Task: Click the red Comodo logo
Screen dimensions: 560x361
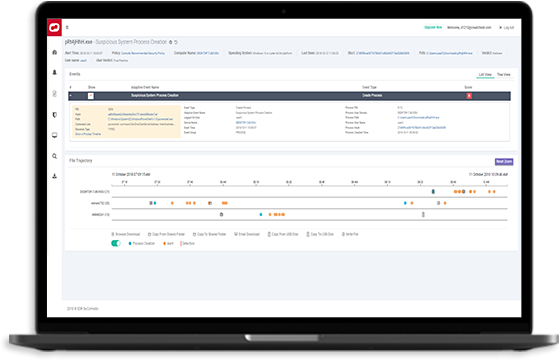Action: 54,27
